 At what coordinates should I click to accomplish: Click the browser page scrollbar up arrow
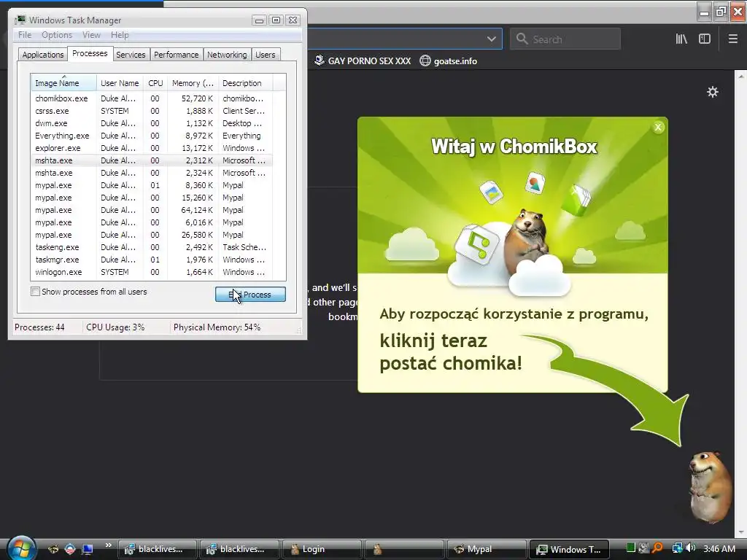[741, 76]
